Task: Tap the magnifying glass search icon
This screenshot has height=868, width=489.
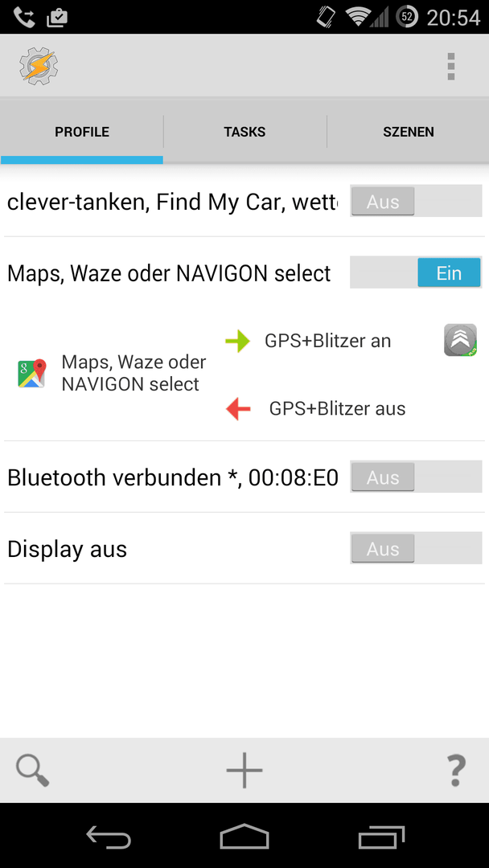Action: click(33, 770)
